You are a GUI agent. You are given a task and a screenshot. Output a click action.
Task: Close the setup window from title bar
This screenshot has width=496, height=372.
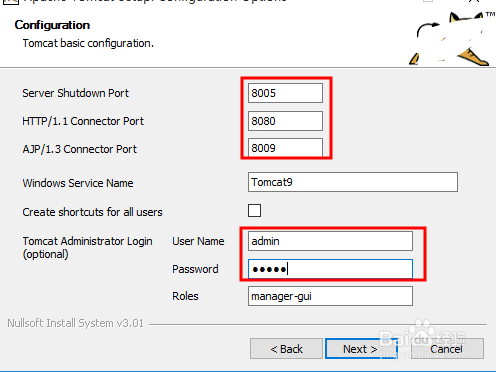(x=473, y=1)
